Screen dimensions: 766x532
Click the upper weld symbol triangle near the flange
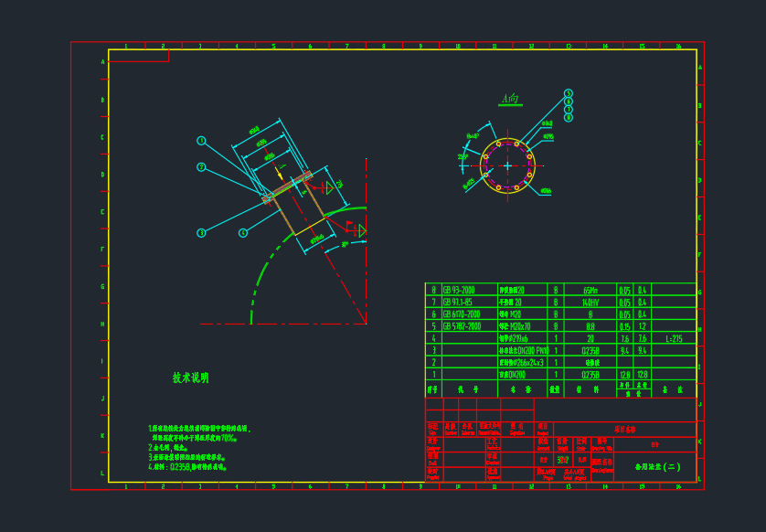[329, 187]
